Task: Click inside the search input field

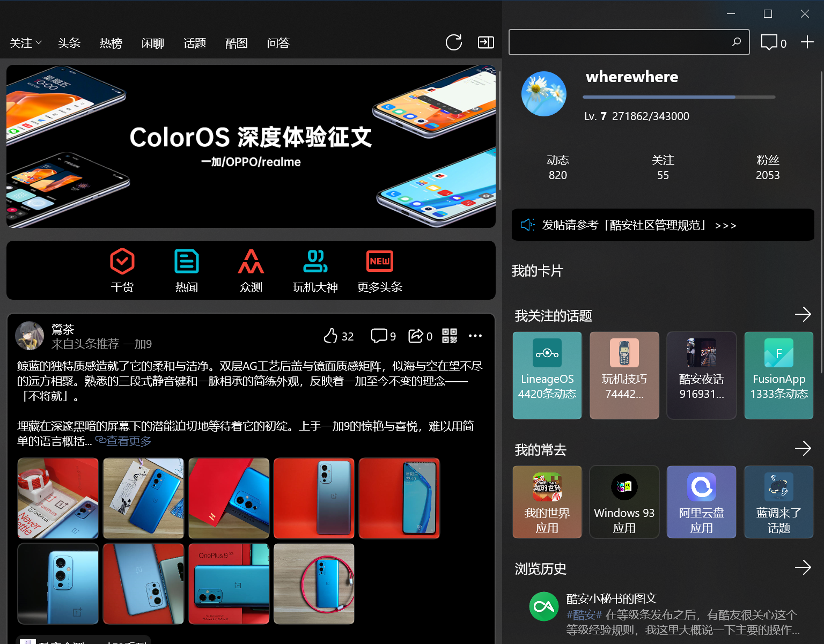Action: click(629, 42)
